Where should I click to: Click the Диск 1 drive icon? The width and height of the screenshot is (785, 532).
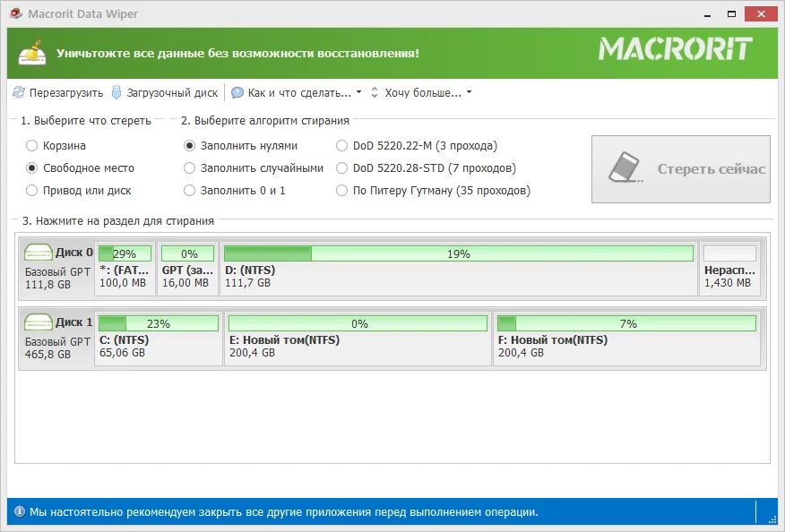pos(38,322)
